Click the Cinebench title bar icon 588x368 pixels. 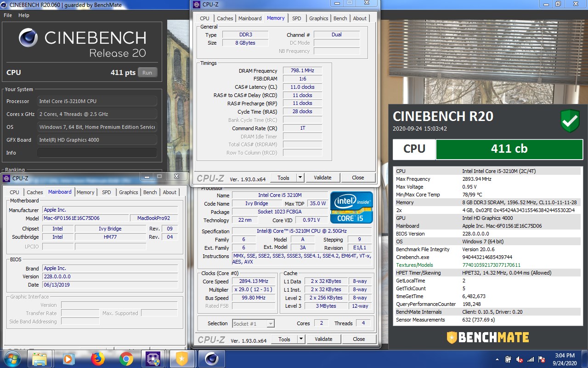(x=4, y=4)
